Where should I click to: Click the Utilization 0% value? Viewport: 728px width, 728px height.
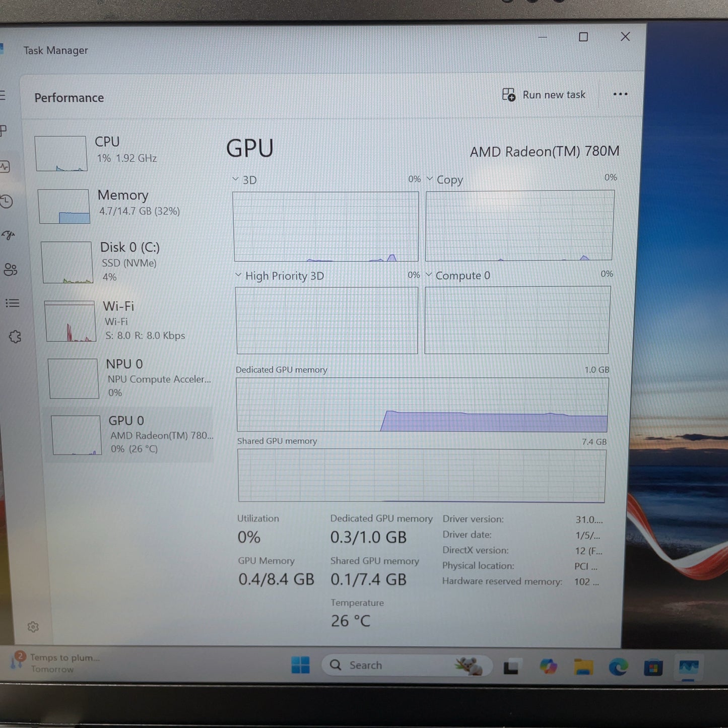tap(249, 537)
